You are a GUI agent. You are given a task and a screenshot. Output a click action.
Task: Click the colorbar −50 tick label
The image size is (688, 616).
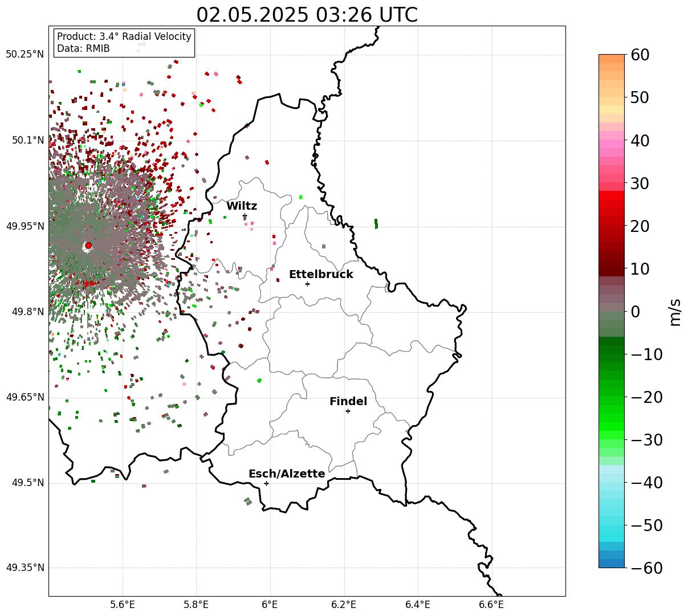646,525
